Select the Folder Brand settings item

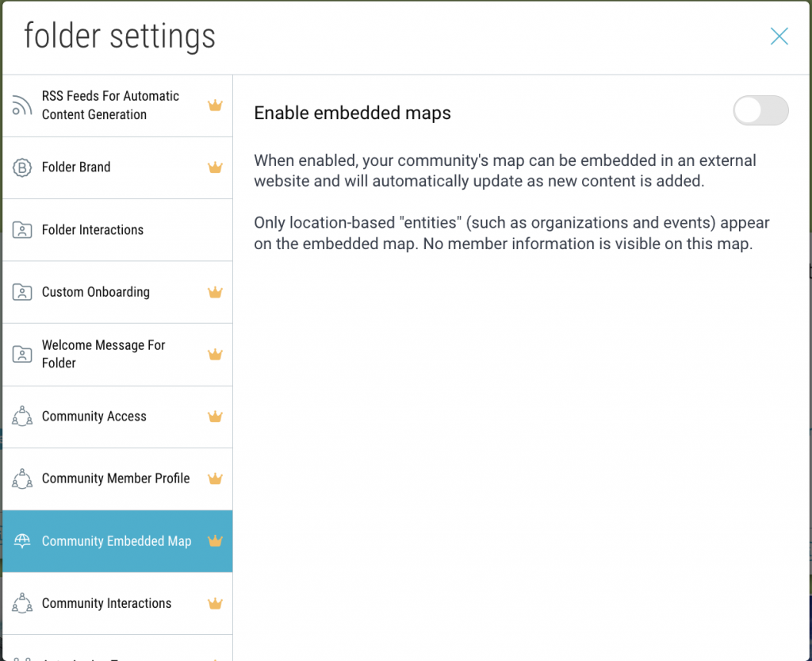point(76,167)
